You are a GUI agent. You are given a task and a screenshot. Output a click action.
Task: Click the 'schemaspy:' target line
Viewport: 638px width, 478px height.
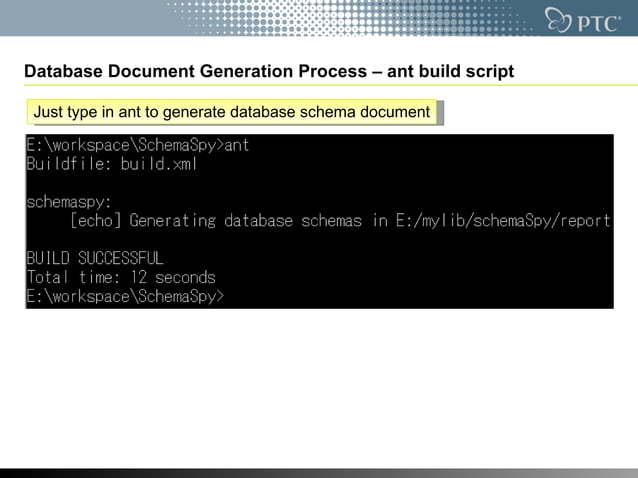69,202
